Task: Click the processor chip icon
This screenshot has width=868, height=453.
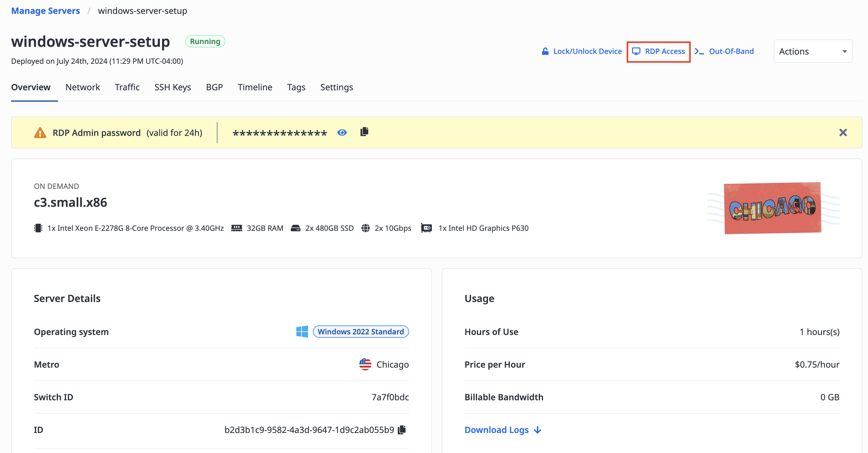Action: [38, 228]
